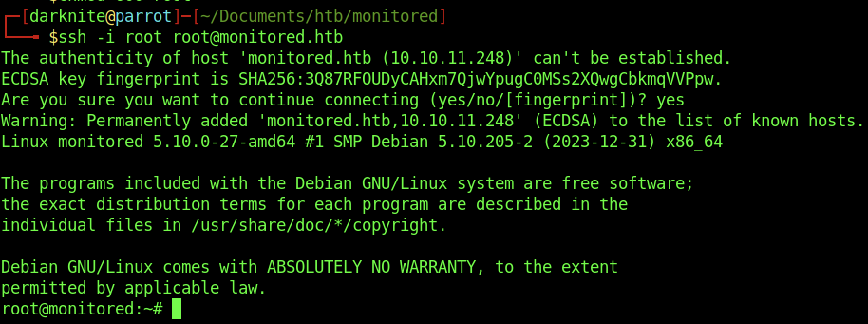Click the word Warning:
This screenshot has height=324, width=868.
tap(38, 121)
